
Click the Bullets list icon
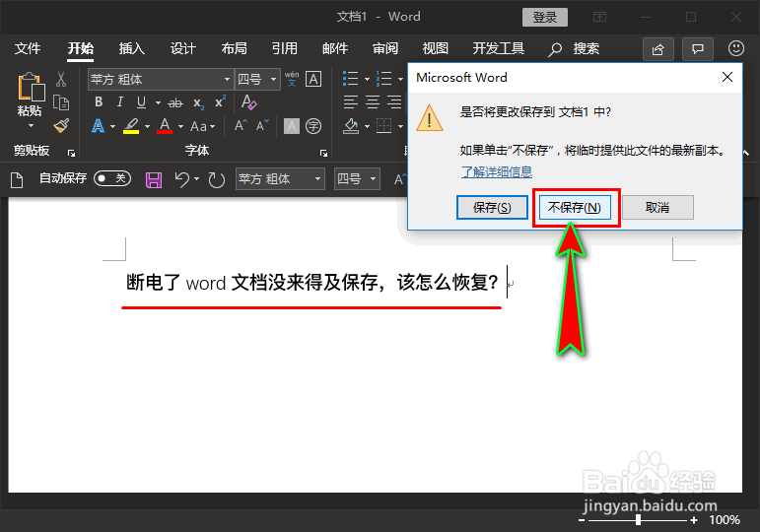point(351,79)
